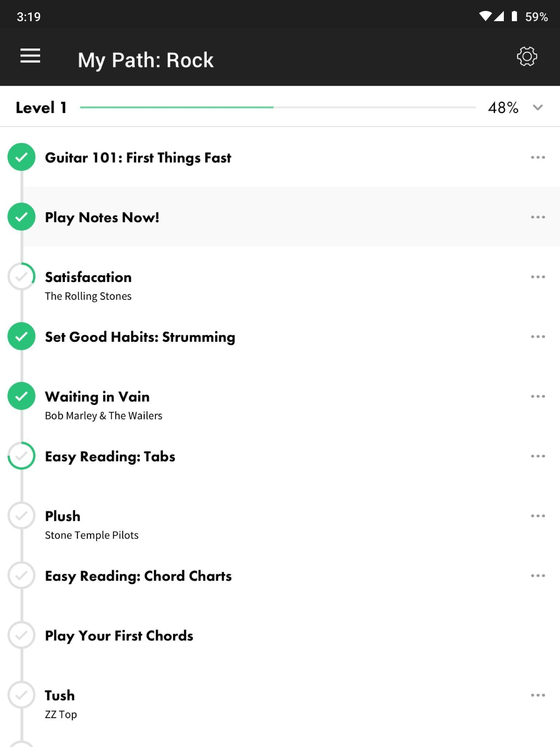Open more options for Tush song
Image resolution: width=560 pixels, height=747 pixels.
[538, 695]
